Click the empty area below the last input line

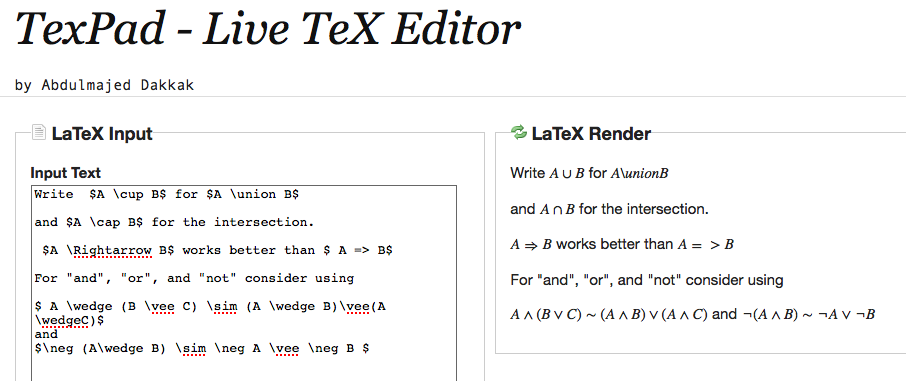(243, 369)
